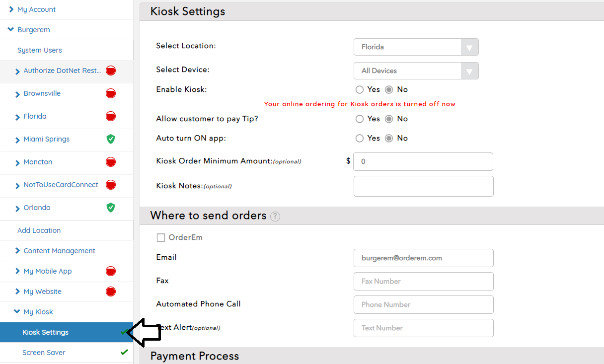This screenshot has height=364, width=604.
Task: Click the help icon beside Where to send orders
Action: point(275,217)
